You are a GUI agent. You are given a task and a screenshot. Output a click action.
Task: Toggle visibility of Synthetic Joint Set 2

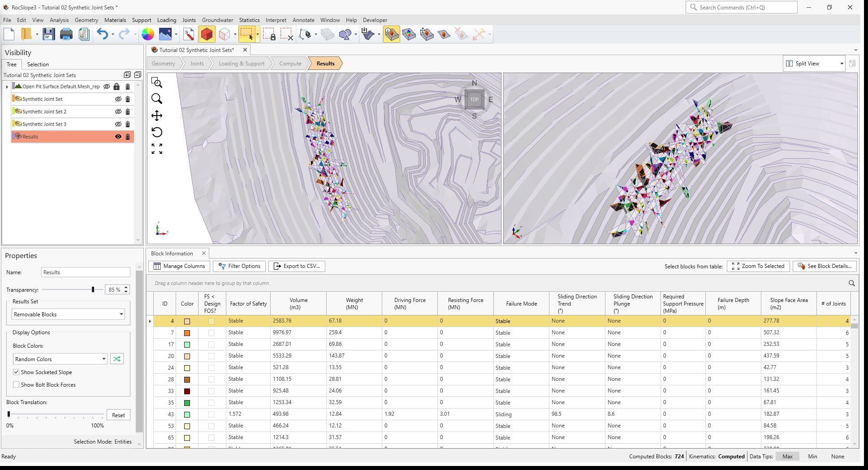point(118,112)
